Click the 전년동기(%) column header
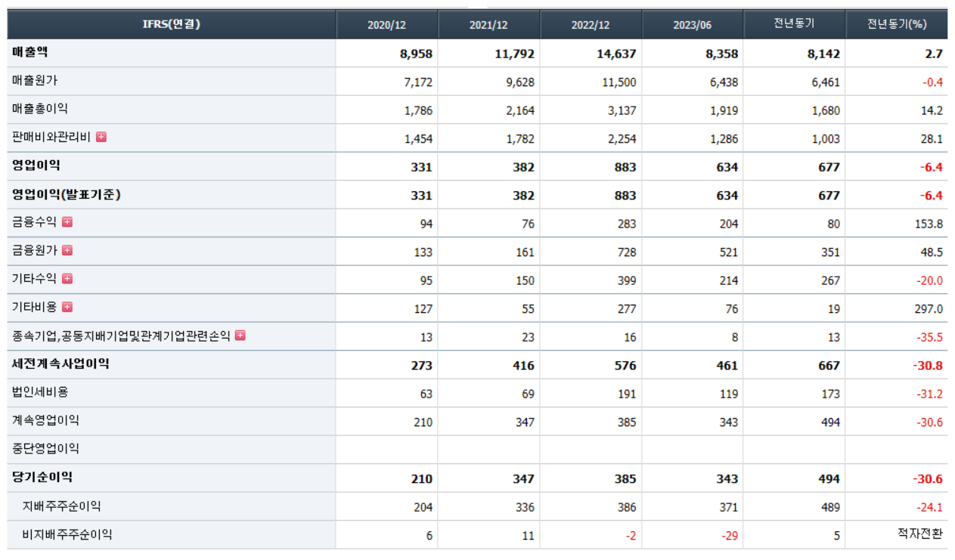This screenshot has height=560, width=955. click(x=897, y=24)
